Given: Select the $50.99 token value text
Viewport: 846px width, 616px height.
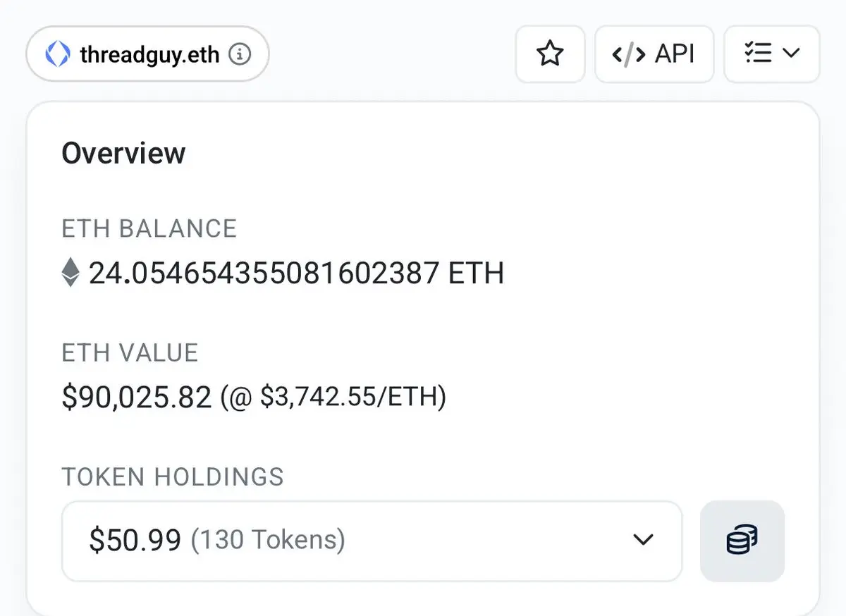Looking at the screenshot, I should [x=135, y=541].
